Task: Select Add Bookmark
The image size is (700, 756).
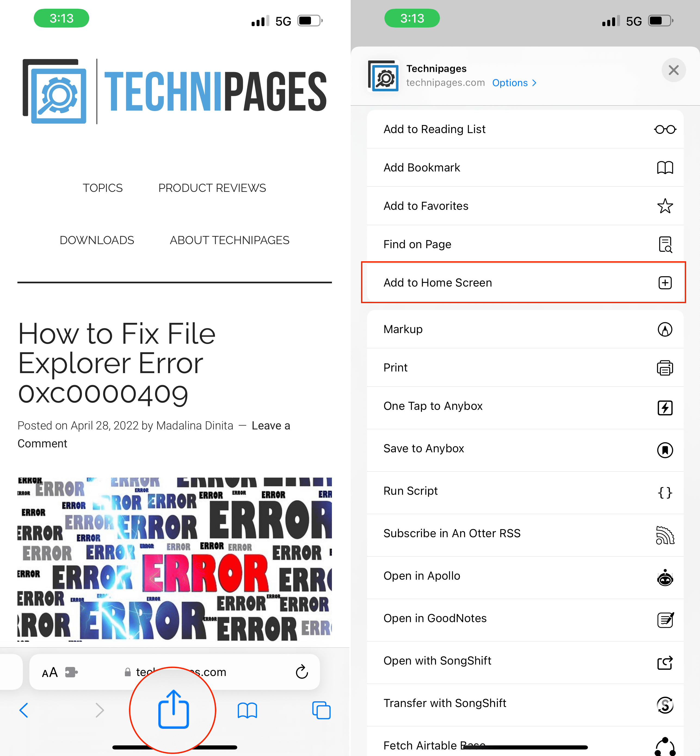Action: 525,167
